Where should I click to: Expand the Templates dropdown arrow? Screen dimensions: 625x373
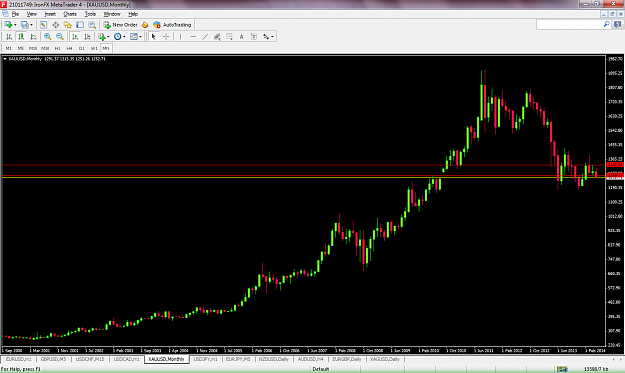tap(140, 37)
